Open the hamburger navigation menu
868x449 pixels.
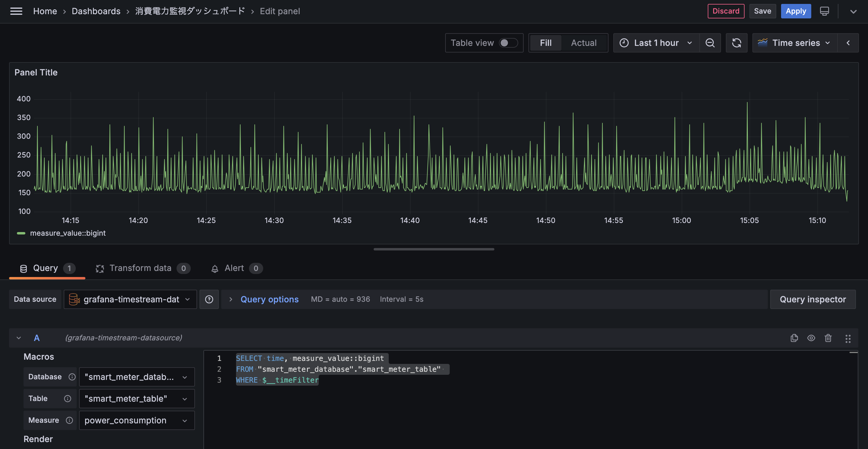(x=16, y=11)
